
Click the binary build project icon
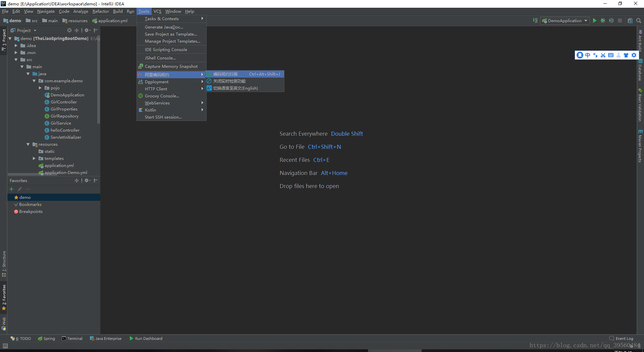pos(535,20)
